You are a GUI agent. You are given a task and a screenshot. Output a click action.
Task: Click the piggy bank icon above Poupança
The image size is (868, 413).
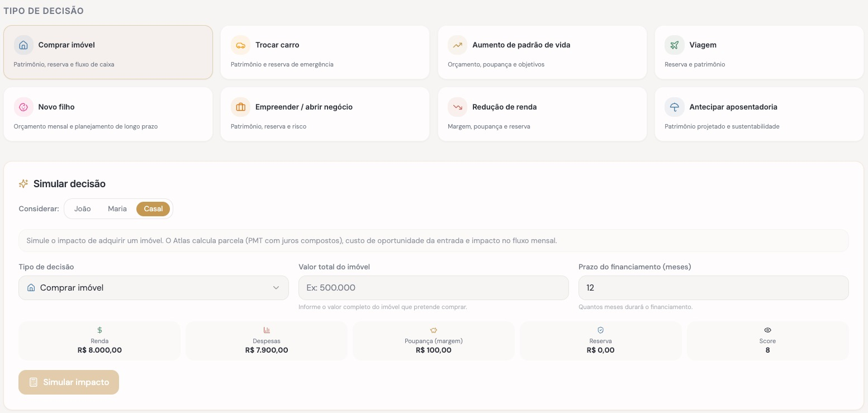pyautogui.click(x=434, y=330)
